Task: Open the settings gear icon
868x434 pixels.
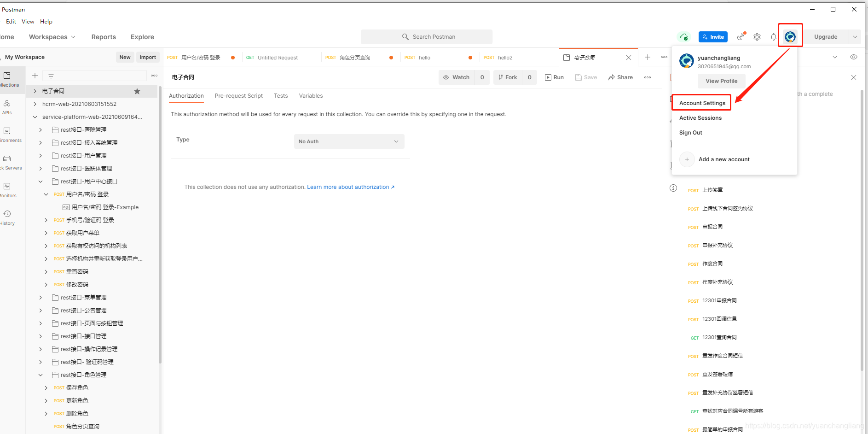Action: [x=757, y=37]
